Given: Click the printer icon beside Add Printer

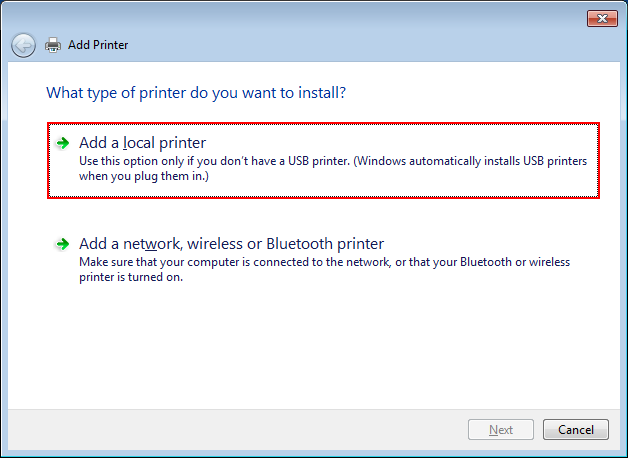Looking at the screenshot, I should pyautogui.click(x=53, y=45).
